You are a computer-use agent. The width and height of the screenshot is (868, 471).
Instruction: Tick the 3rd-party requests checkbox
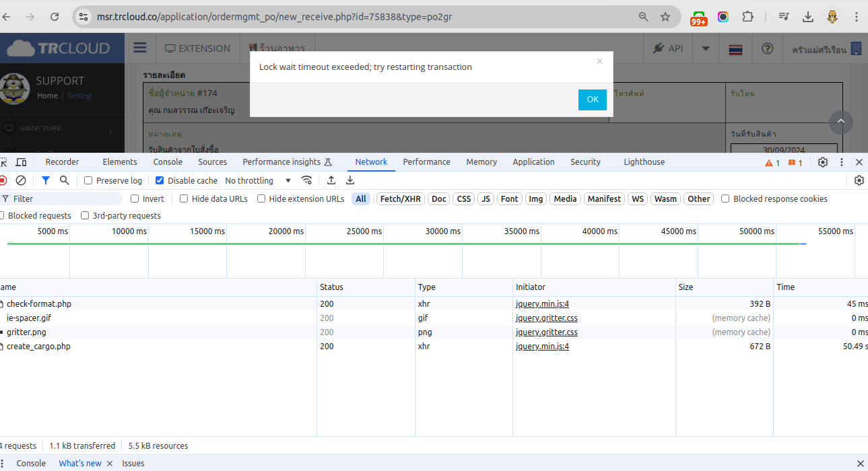[x=85, y=215]
